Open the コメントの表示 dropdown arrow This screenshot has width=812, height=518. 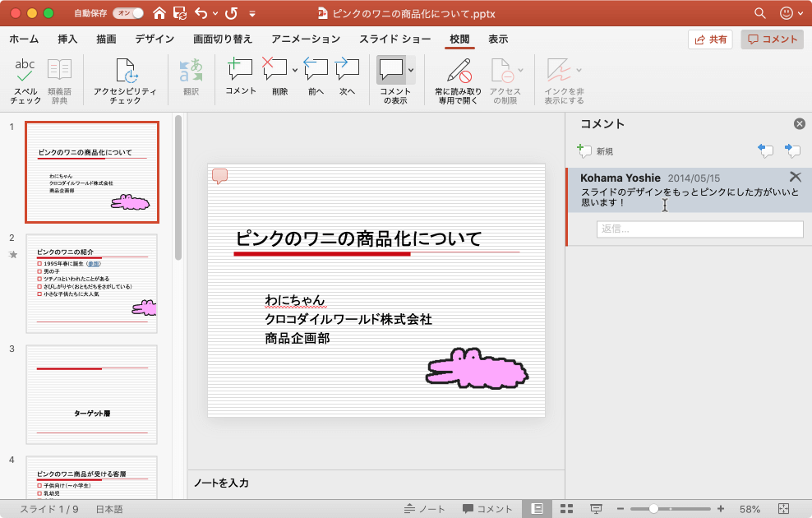tap(411, 71)
